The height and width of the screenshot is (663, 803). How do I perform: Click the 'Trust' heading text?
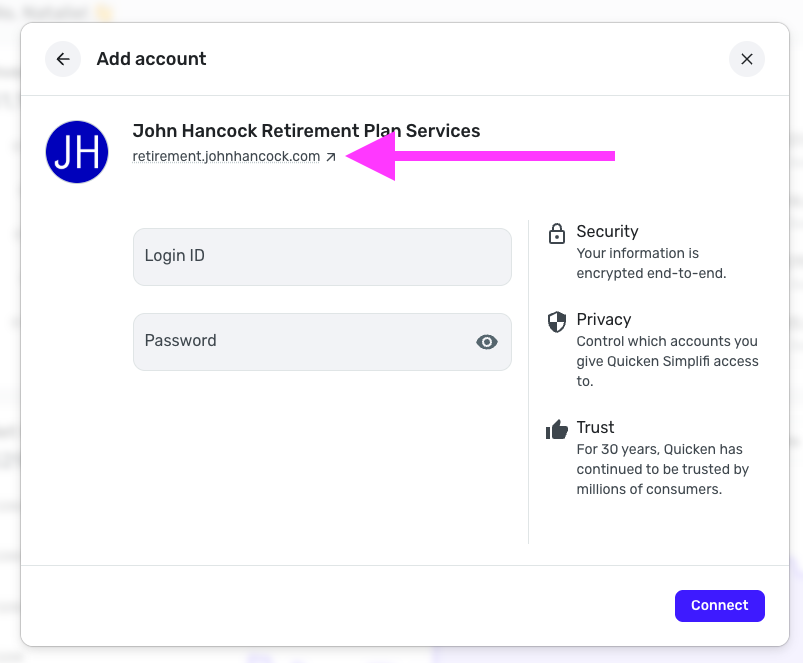point(595,427)
